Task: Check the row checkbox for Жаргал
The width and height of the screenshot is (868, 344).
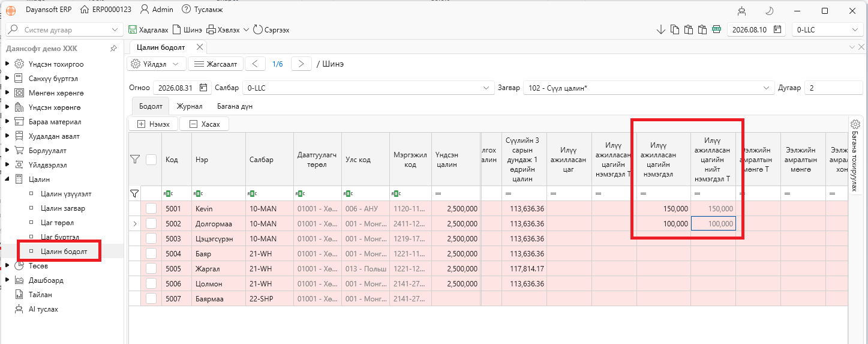Action: click(151, 268)
